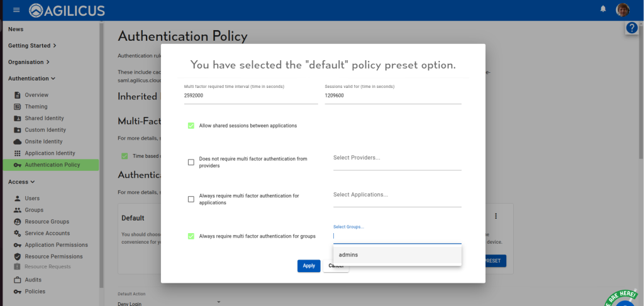This screenshot has height=306, width=644.
Task: Open Application Permissions in sidebar
Action: click(x=56, y=245)
